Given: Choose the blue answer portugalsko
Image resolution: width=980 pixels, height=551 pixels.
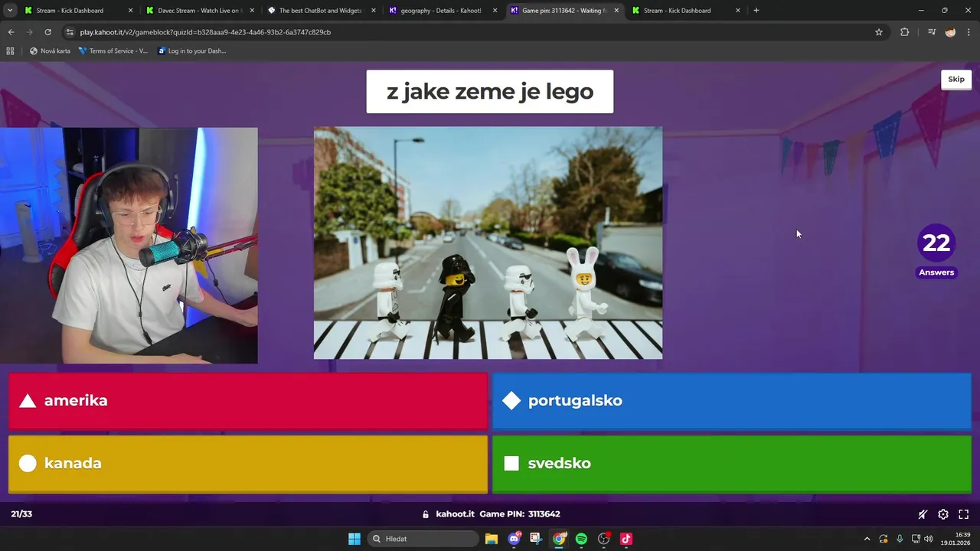Looking at the screenshot, I should (x=732, y=400).
